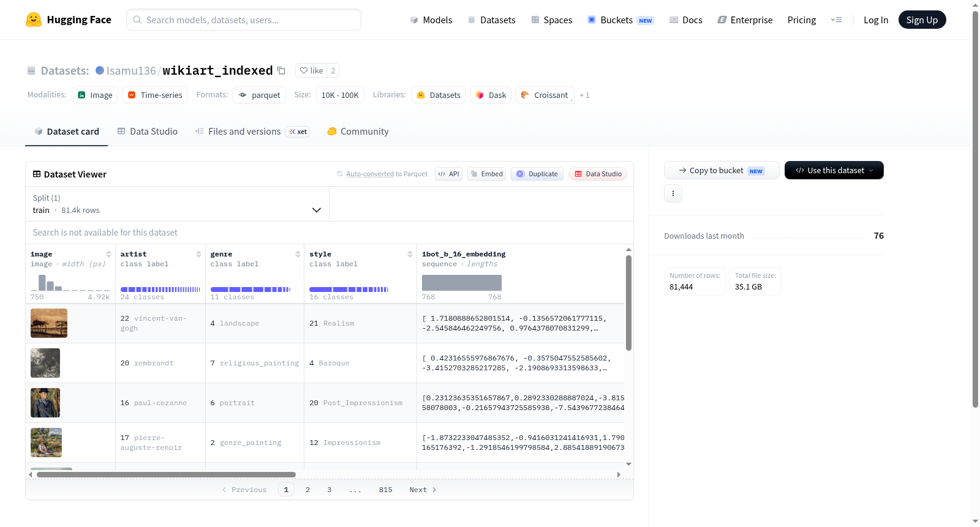Open Data Studio from viewer header
Image resolution: width=980 pixels, height=527 pixels.
click(x=598, y=174)
